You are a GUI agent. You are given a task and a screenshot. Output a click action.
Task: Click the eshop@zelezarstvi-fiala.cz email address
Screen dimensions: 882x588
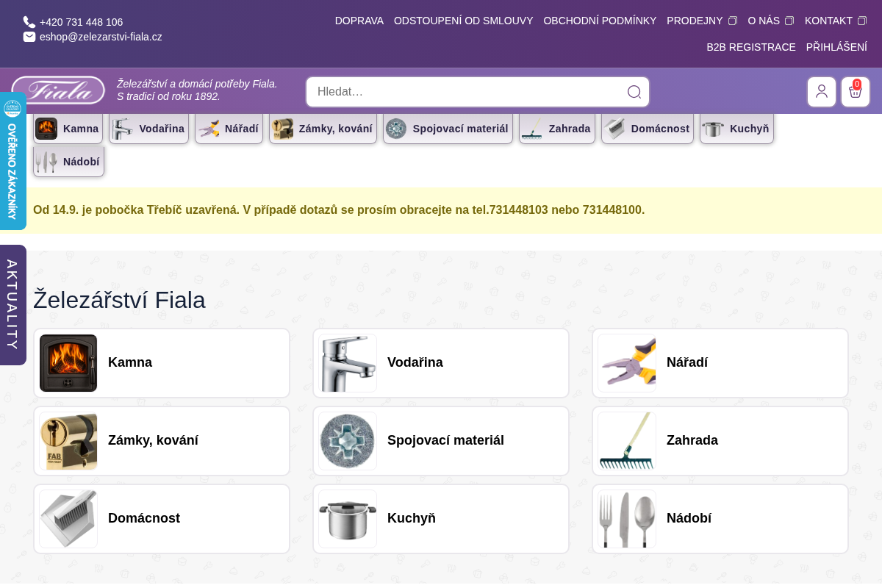[x=101, y=37]
